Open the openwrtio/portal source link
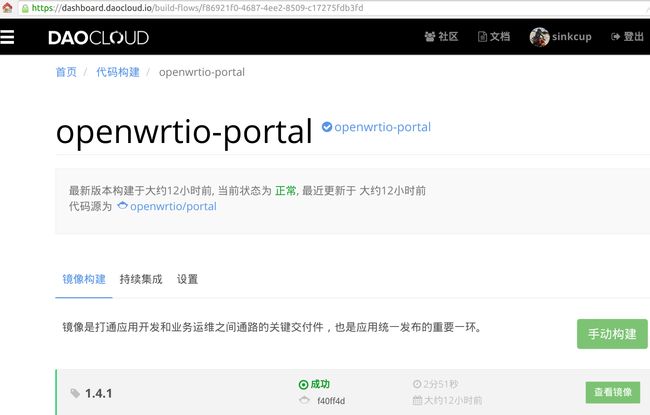The width and height of the screenshot is (650, 415). (173, 206)
